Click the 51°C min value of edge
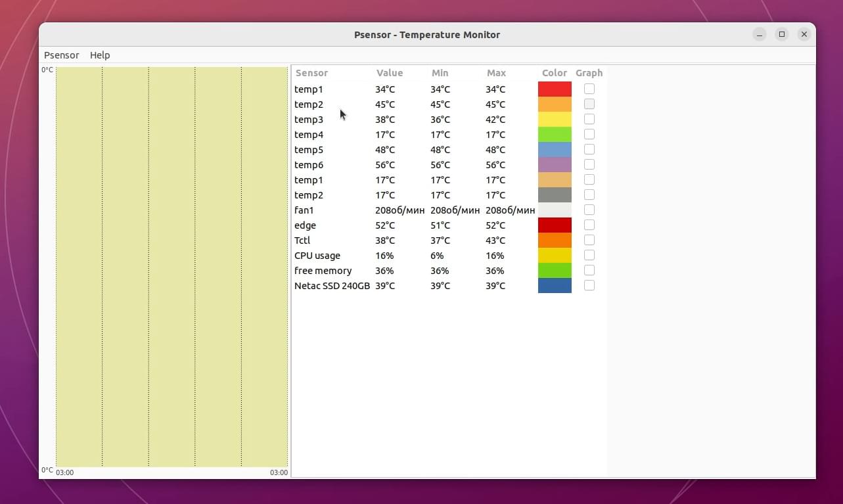 (x=440, y=225)
